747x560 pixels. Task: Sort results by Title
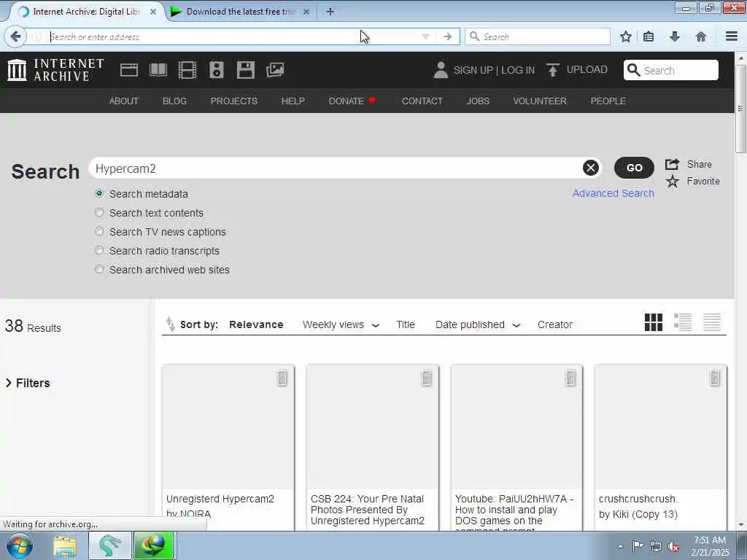[x=406, y=324]
